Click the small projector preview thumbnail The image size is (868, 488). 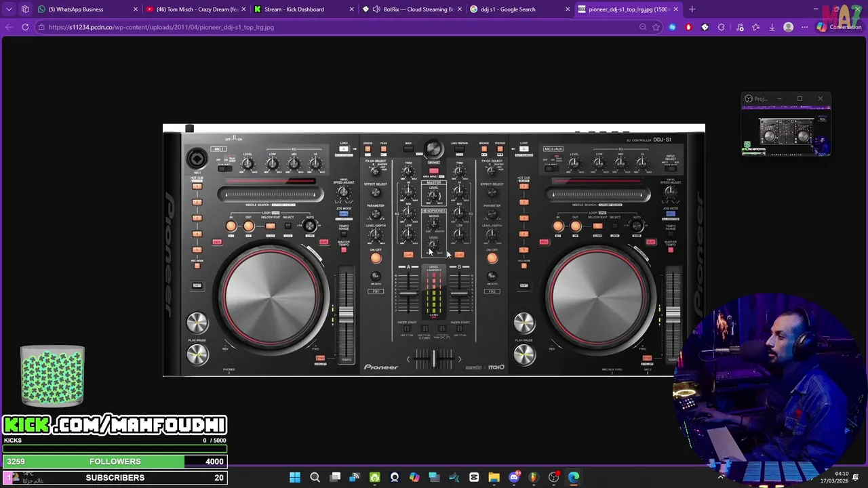786,130
